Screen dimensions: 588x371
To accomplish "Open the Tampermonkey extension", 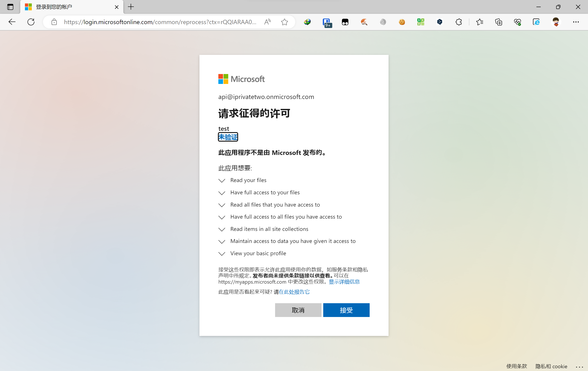I will (345, 22).
